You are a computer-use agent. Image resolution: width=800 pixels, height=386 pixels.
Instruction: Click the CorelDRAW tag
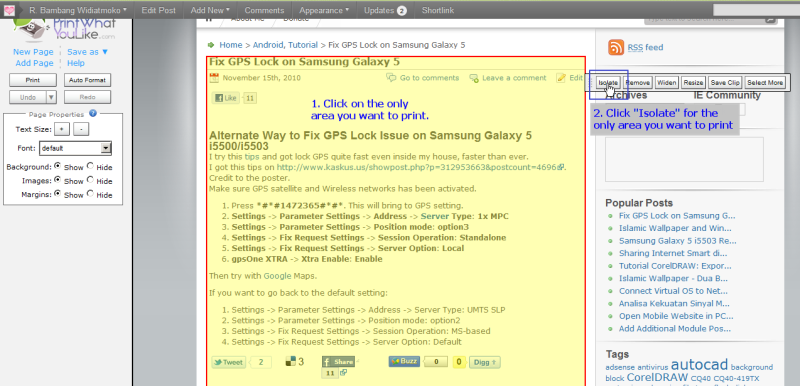[x=657, y=378]
